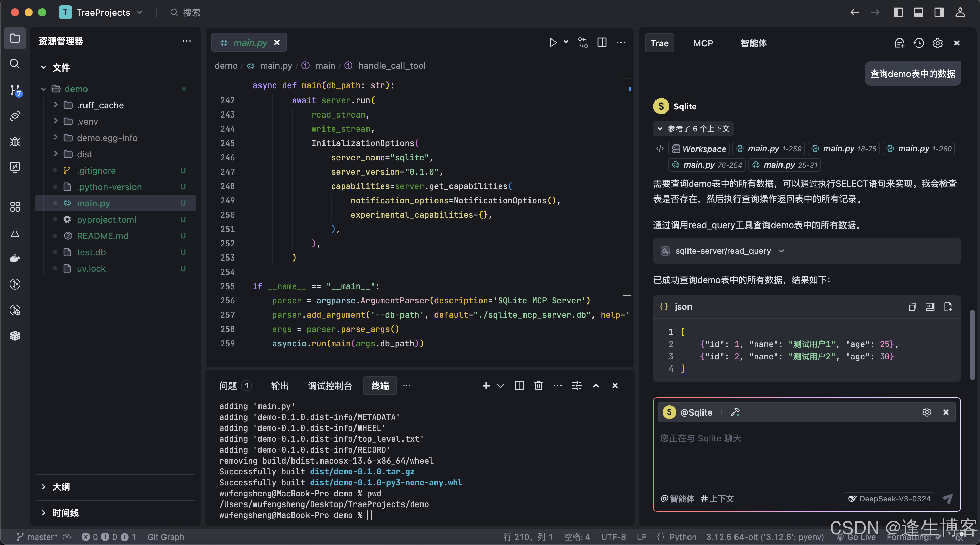Open the Docker icon in activity bar
The image size is (980, 545).
15,259
